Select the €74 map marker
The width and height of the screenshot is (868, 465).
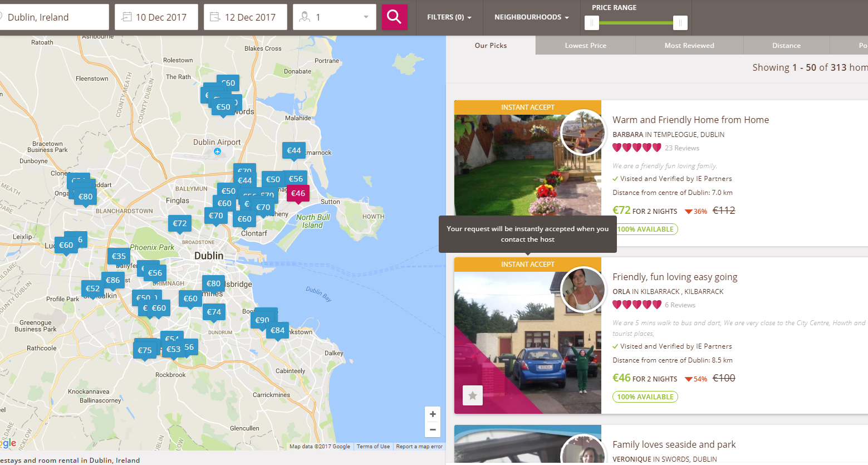point(214,312)
